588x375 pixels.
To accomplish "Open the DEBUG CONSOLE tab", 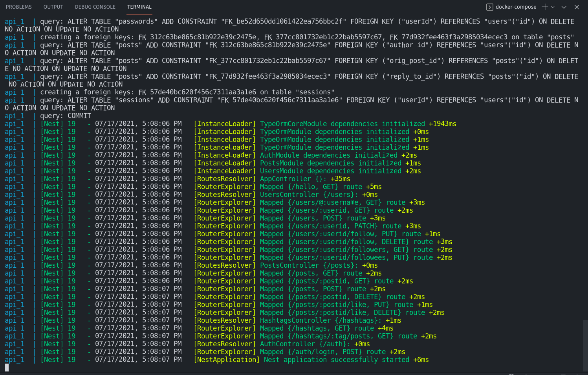I will pos(95,7).
